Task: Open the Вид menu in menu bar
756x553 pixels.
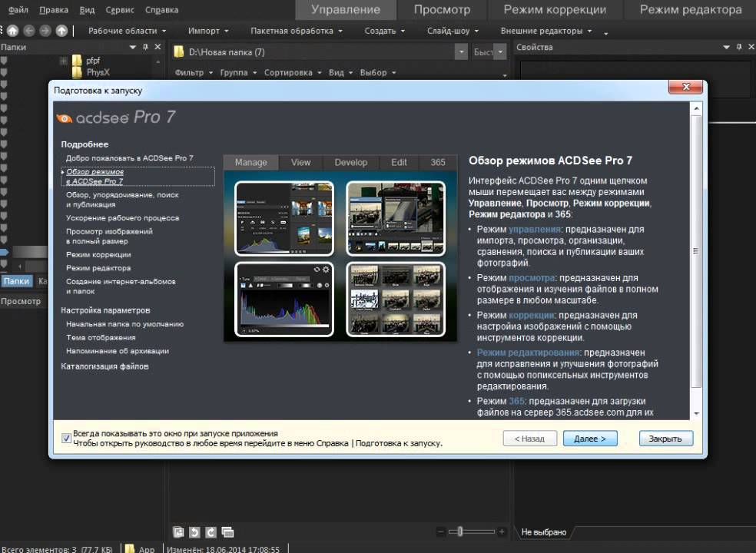Action: 87,10
